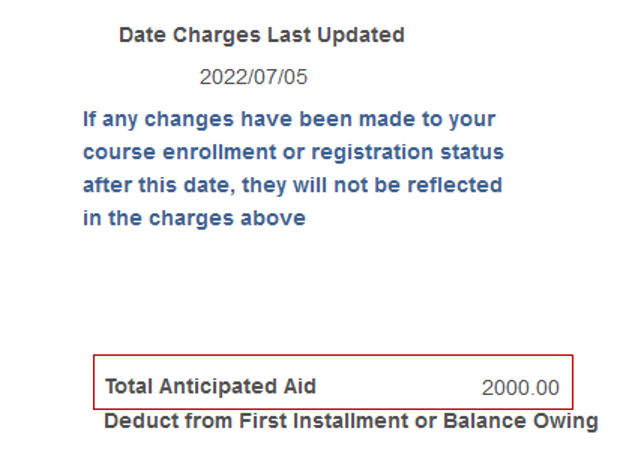Click the "in the charges above" line
The width and height of the screenshot is (630, 452).
(x=194, y=218)
